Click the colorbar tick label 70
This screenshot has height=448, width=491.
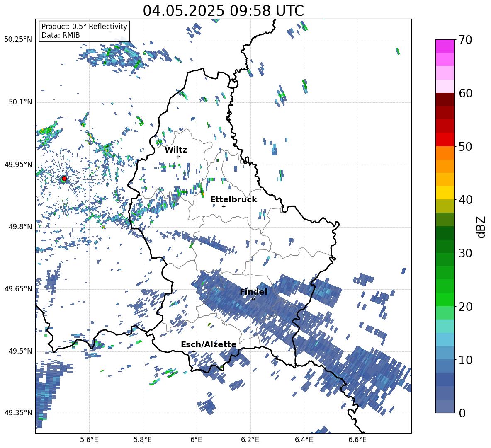pos(465,40)
